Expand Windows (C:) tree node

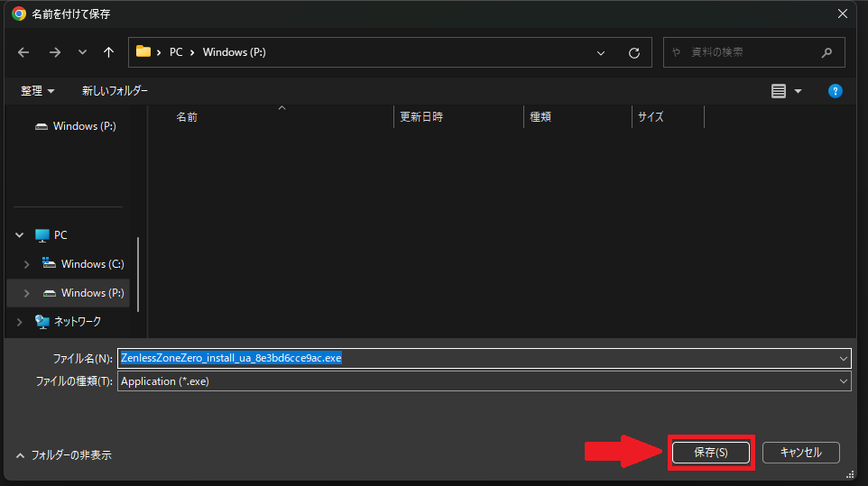26,264
